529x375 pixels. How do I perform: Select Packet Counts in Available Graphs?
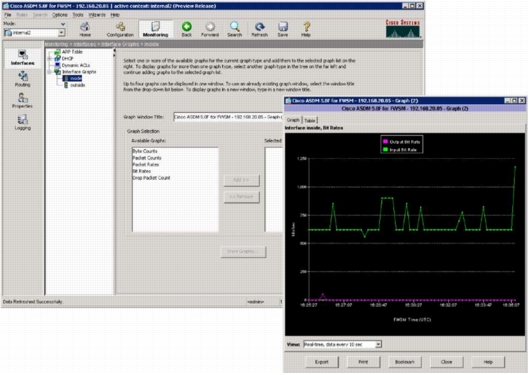(147, 158)
